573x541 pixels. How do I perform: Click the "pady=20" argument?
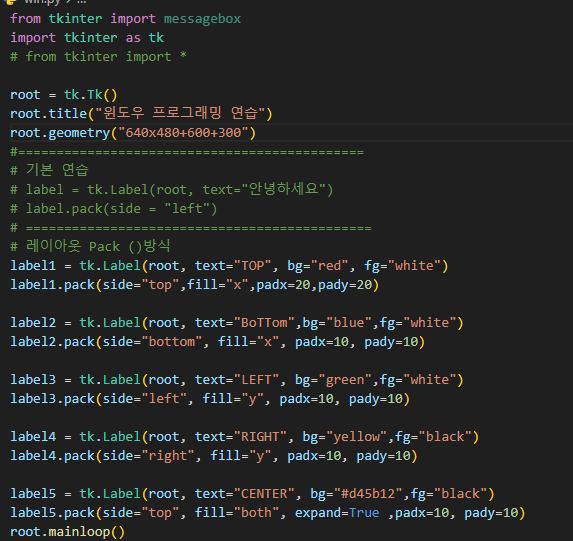(345, 285)
